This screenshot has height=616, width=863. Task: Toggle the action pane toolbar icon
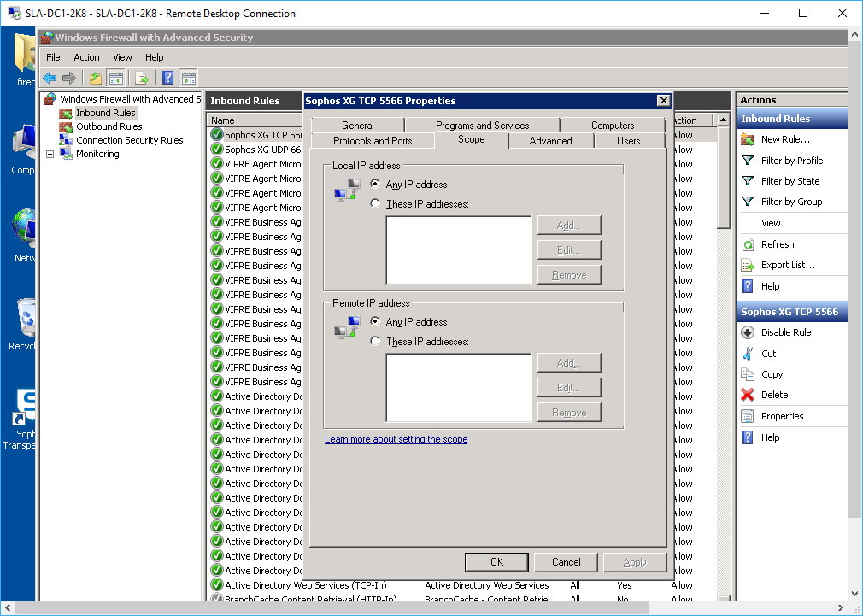(188, 78)
